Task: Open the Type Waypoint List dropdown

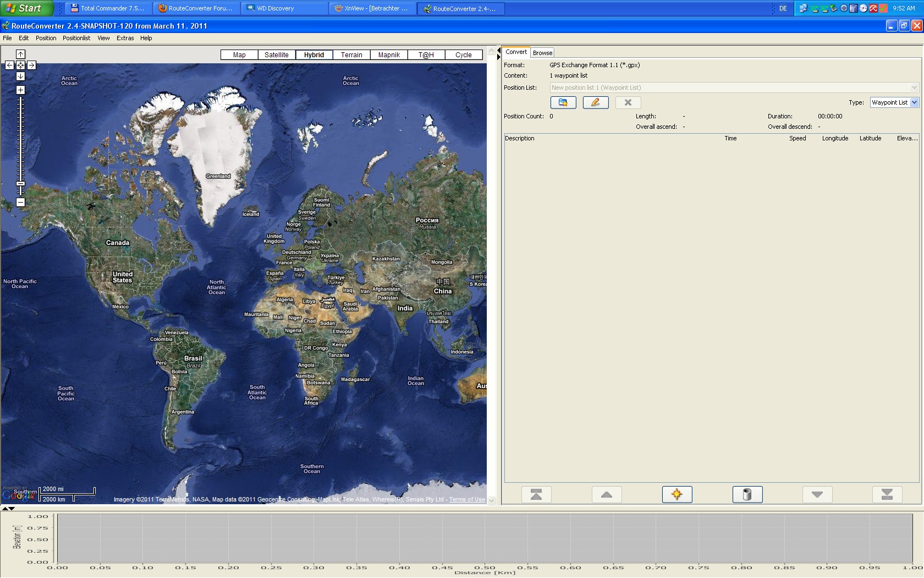Action: coord(914,102)
